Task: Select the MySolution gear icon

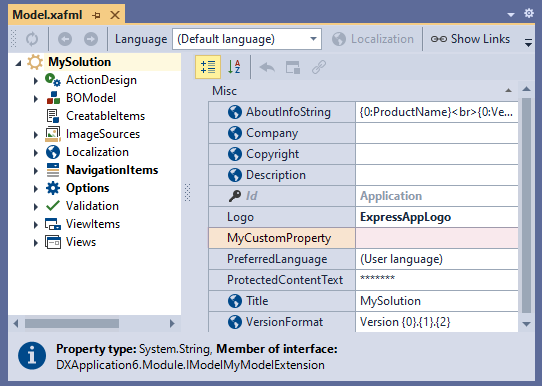Action: pos(35,62)
